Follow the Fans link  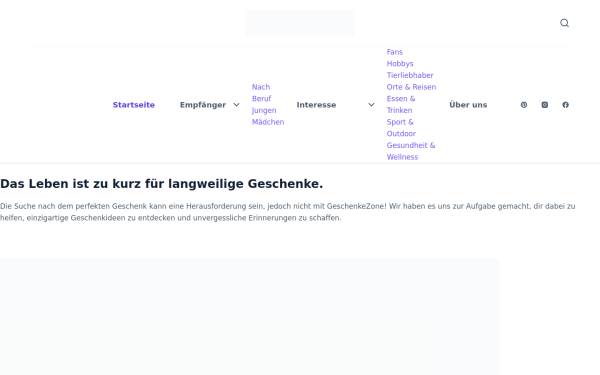[395, 52]
